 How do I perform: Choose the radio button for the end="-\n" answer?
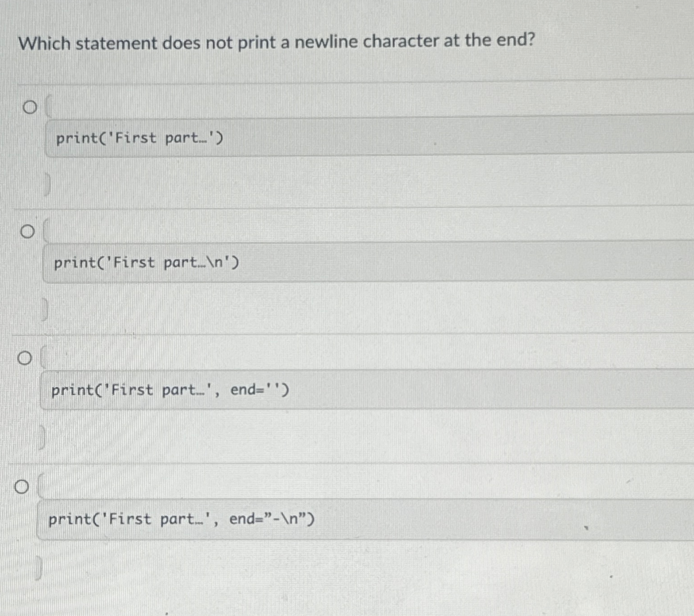22,487
